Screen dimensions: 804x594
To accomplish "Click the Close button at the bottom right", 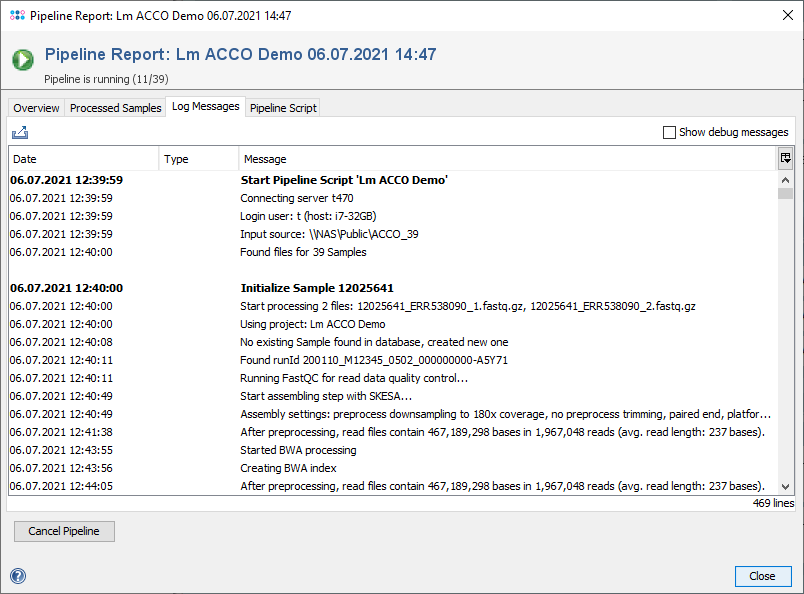I will pyautogui.click(x=762, y=576).
